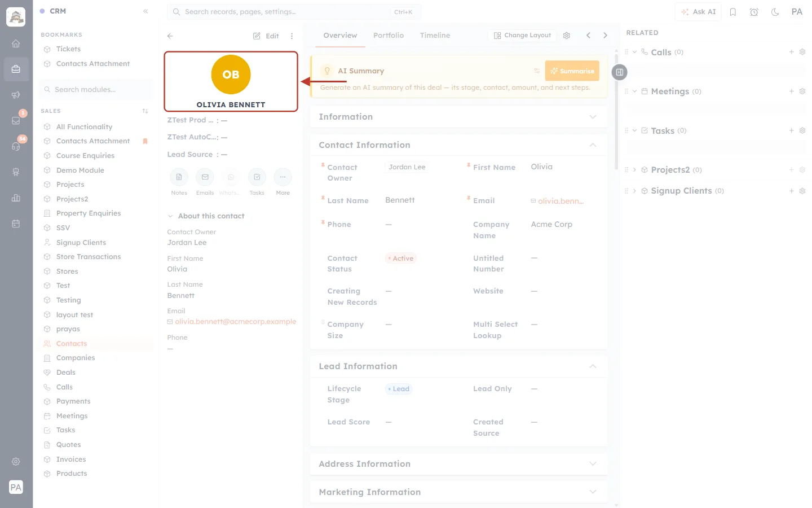Select the Overview tab

[340, 36]
